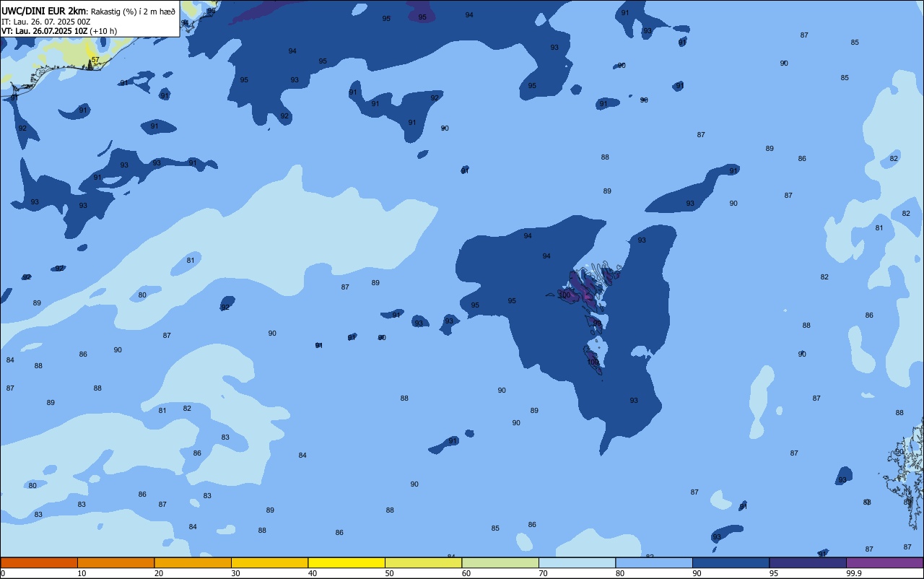The image size is (924, 579).
Task: Click the '30' tick label on the legend
Action: click(x=235, y=573)
